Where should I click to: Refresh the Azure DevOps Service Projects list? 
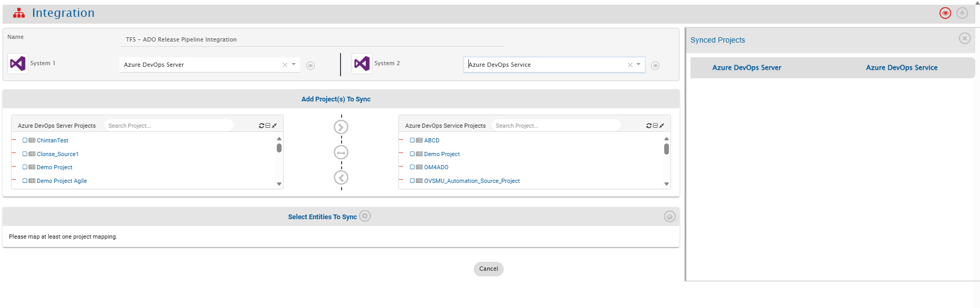(x=648, y=126)
